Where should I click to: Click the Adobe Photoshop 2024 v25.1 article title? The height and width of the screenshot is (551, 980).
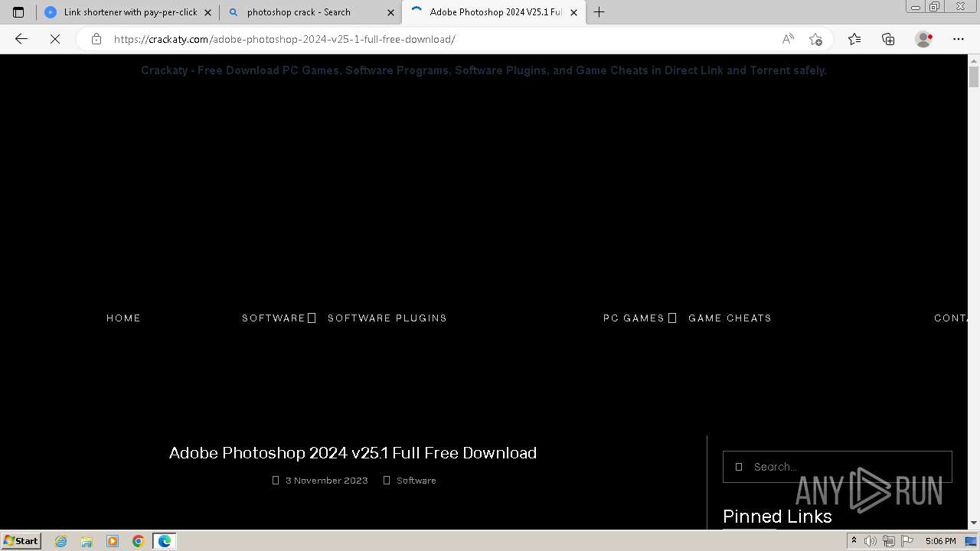click(353, 452)
